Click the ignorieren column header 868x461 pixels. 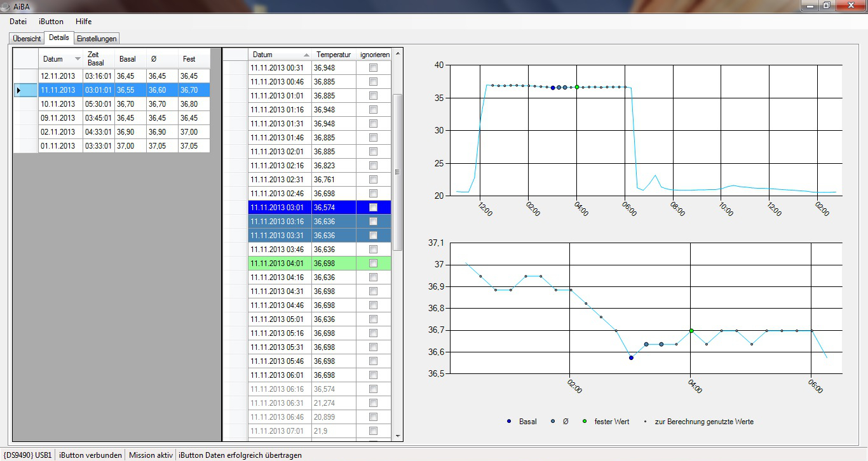[374, 55]
